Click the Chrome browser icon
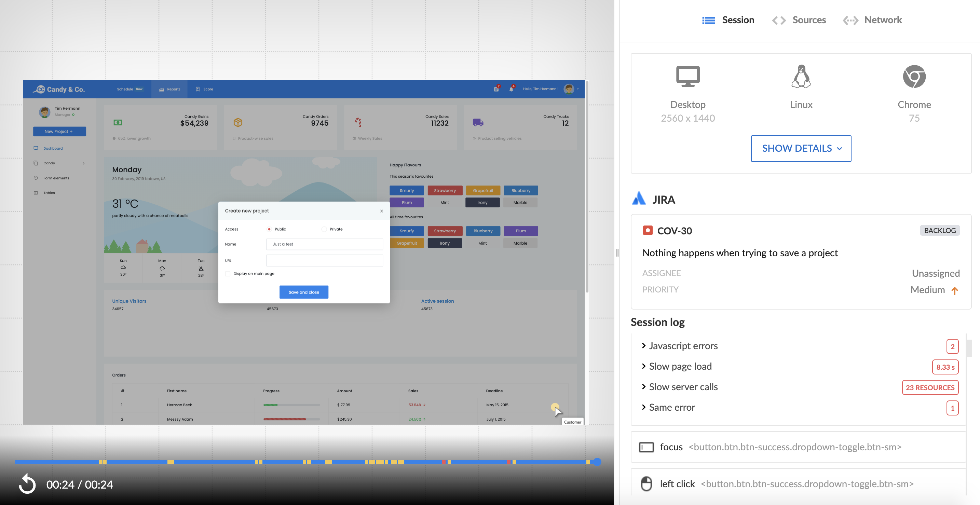 tap(914, 77)
